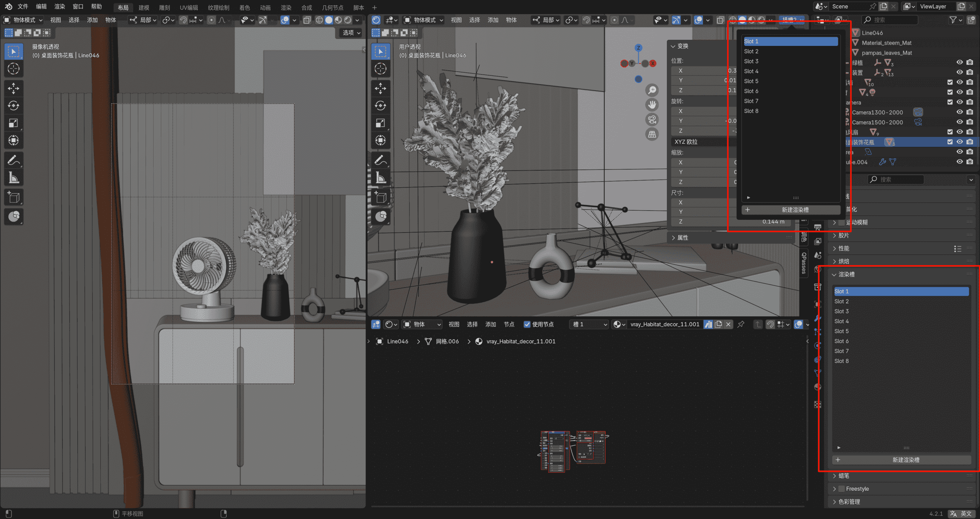
Task: Toggle the eye icon on the Cube.004 row
Action: 960,162
